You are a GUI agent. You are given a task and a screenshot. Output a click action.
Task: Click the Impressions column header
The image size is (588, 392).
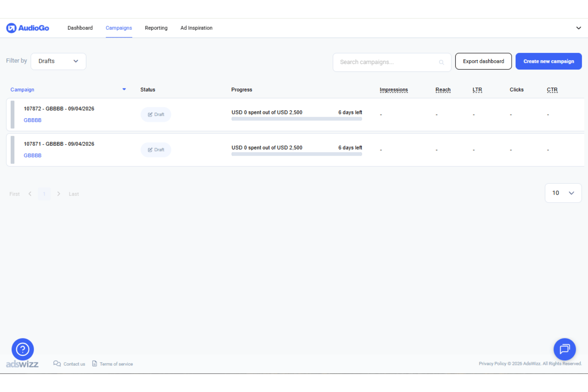[x=394, y=90]
